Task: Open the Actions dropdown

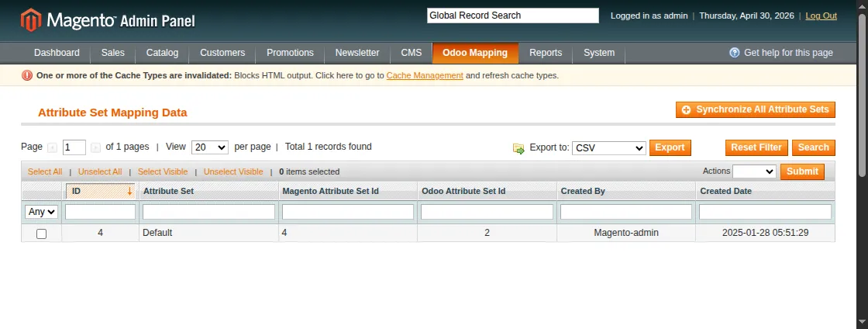Action: click(755, 171)
